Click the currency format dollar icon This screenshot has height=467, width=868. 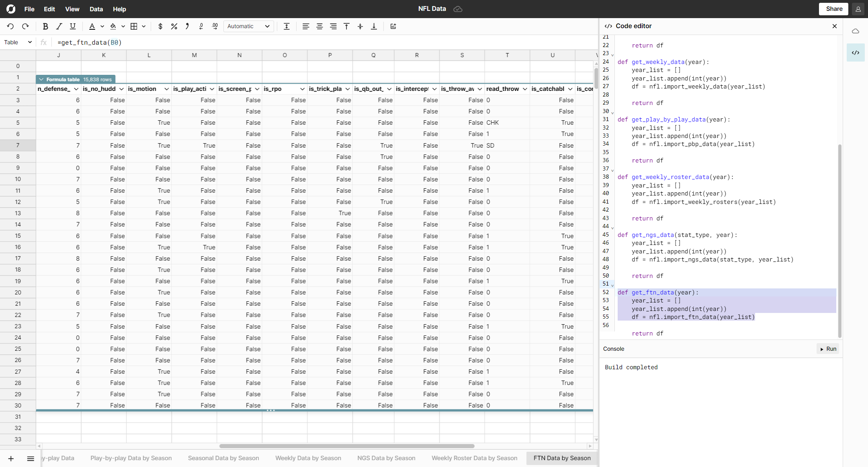(161, 27)
